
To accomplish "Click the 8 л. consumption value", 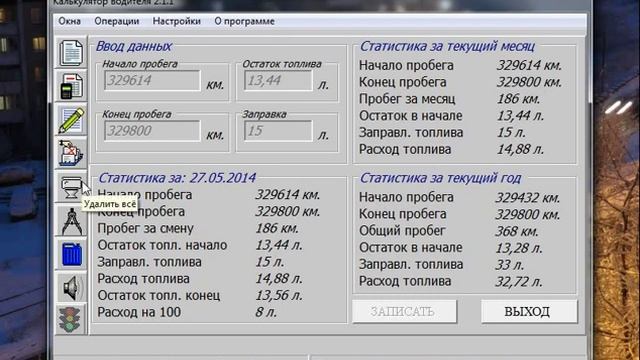I will click(266, 312).
